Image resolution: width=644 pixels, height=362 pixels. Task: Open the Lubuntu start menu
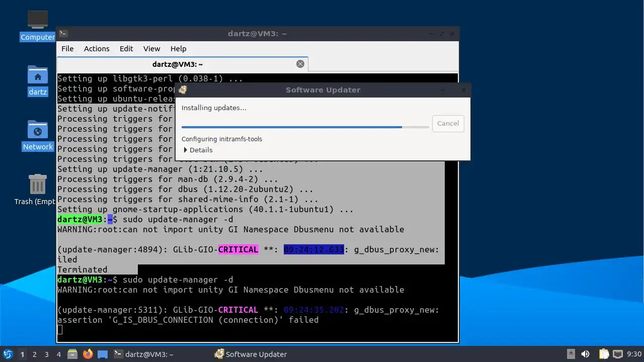point(8,354)
